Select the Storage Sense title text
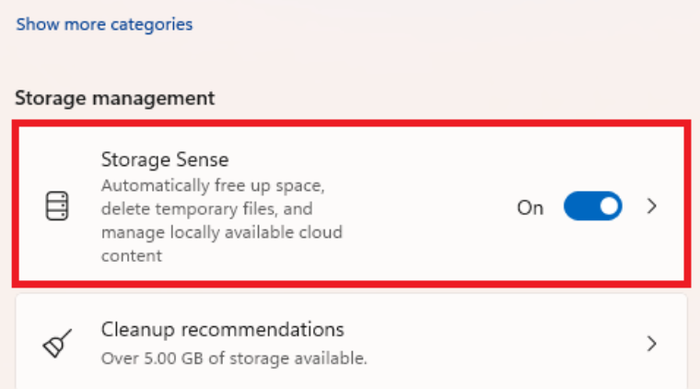This screenshot has width=700, height=389. point(165,159)
